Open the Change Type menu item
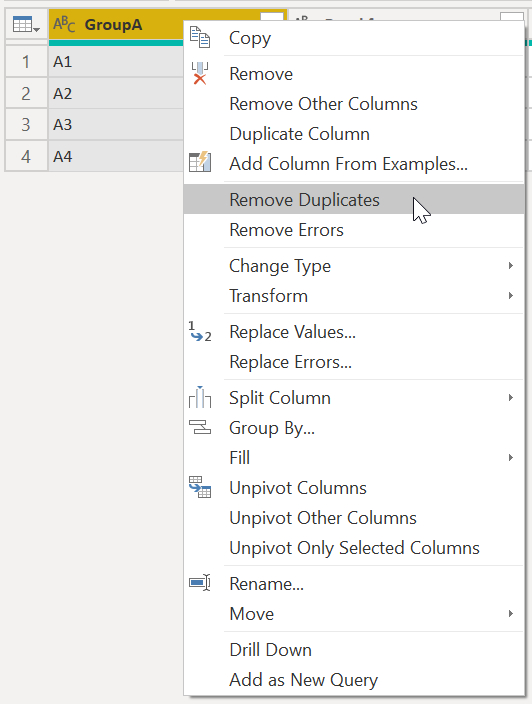Image resolution: width=532 pixels, height=704 pixels. (354, 266)
